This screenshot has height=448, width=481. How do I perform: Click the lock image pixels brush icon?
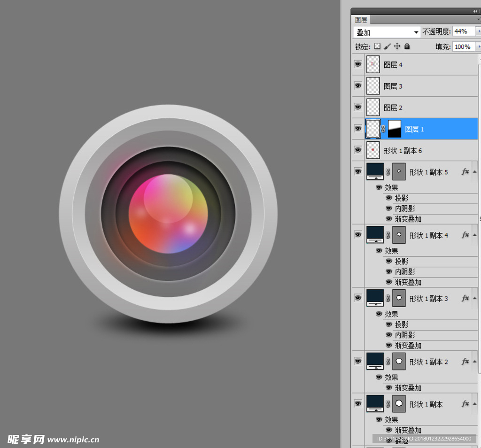(387, 46)
